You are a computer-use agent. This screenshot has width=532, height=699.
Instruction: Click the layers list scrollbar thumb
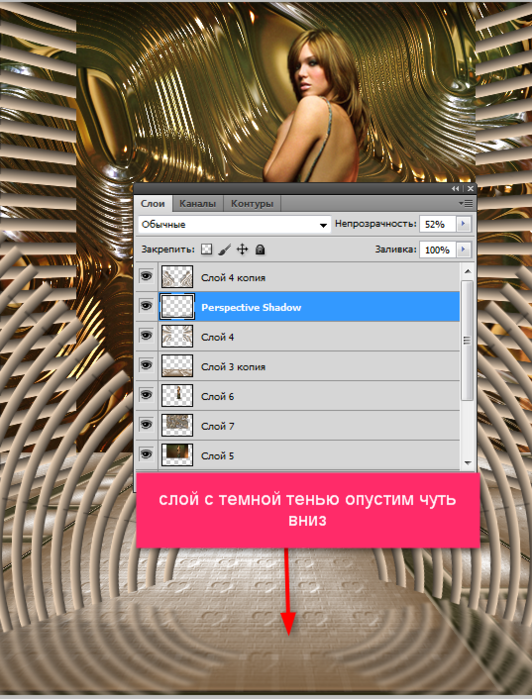coord(467,341)
